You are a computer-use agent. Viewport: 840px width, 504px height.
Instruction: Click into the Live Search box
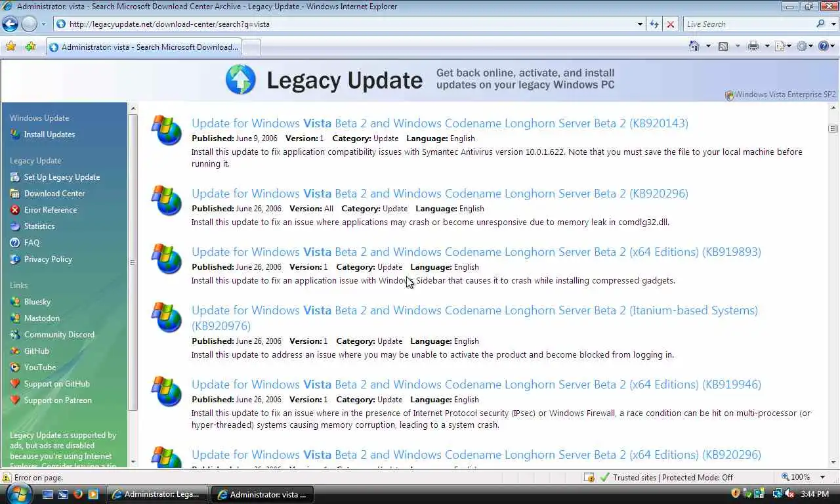coord(748,24)
